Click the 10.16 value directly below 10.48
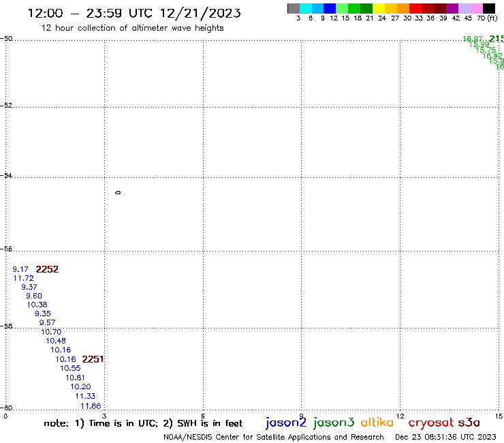 click(61, 350)
